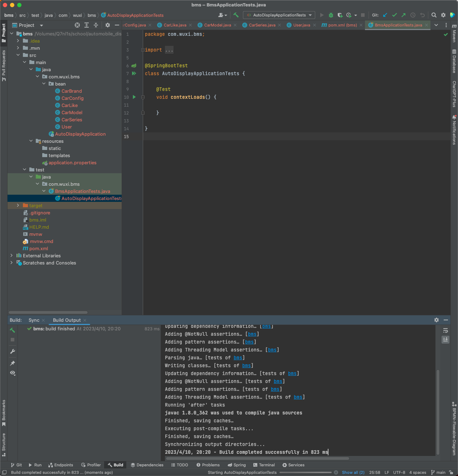Rollback changes with undo arrow icon
Image resolution: width=458 pixels, height=476 pixels.
[422, 15]
